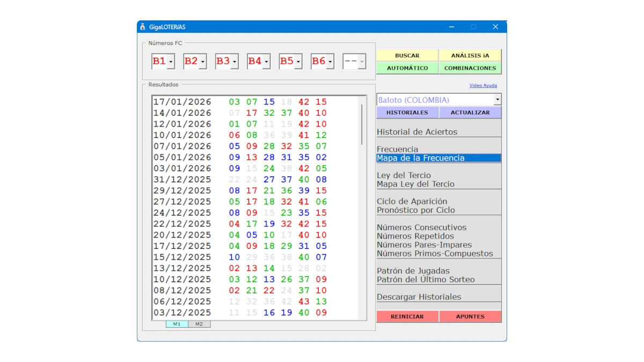Open the Video Ayuda link
Image resolution: width=644 pixels, height=362 pixels.
[482, 85]
